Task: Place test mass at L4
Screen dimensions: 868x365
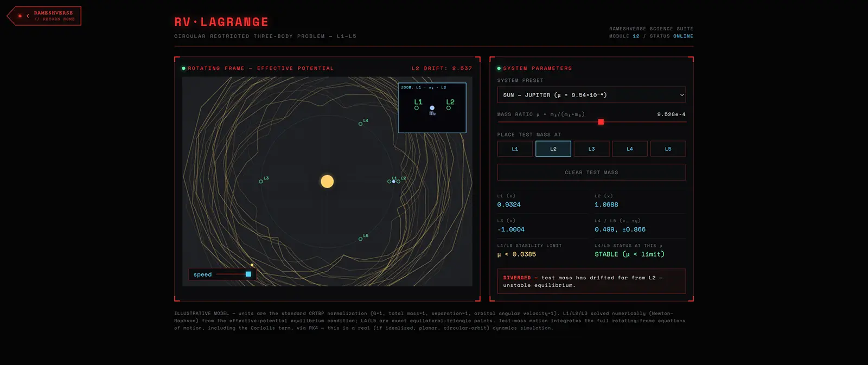Action: pyautogui.click(x=629, y=149)
